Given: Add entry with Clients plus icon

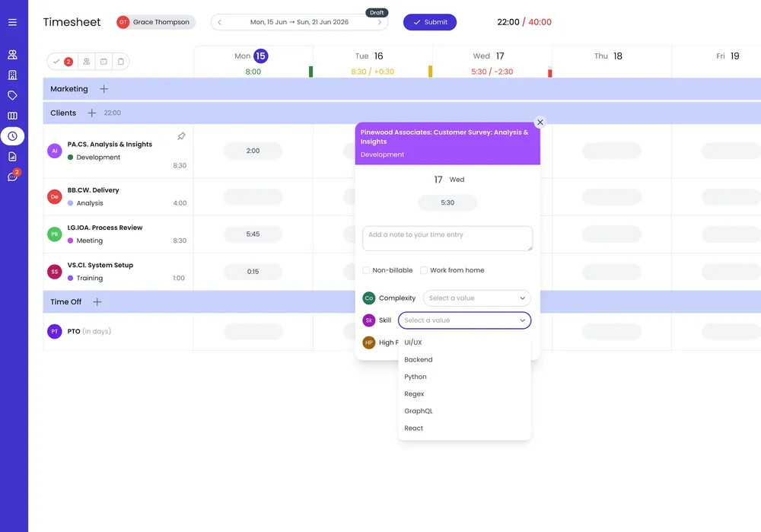Looking at the screenshot, I should pyautogui.click(x=92, y=113).
